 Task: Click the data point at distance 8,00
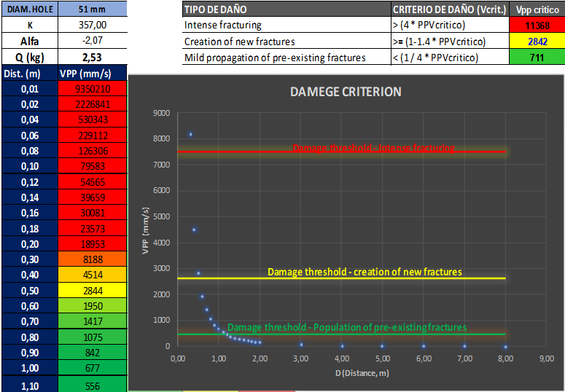(505, 347)
